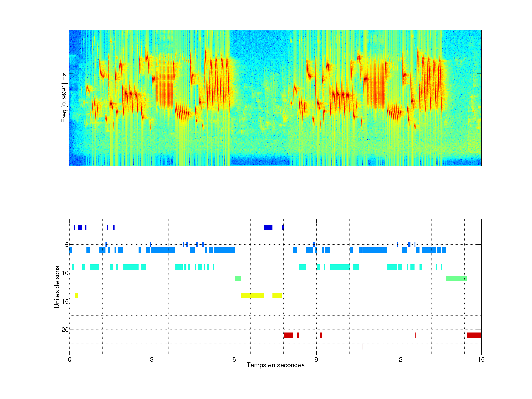Select the long yellow bar after 6 seconds
Viewport: 532px width, 399px height.
252,296
